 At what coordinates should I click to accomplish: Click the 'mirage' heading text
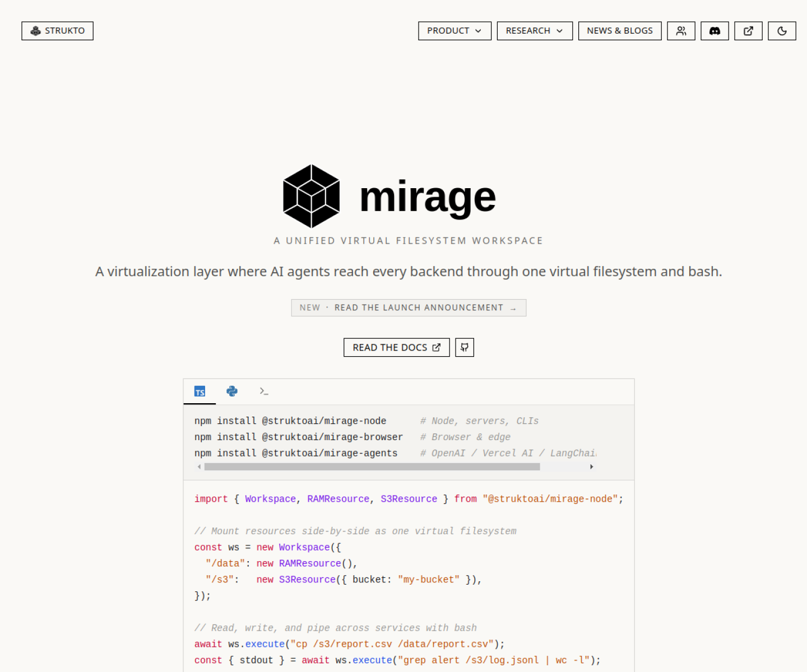click(428, 197)
